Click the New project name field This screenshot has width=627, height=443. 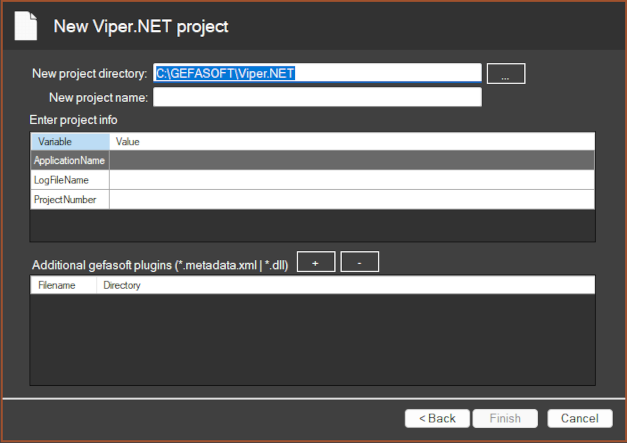(317, 97)
